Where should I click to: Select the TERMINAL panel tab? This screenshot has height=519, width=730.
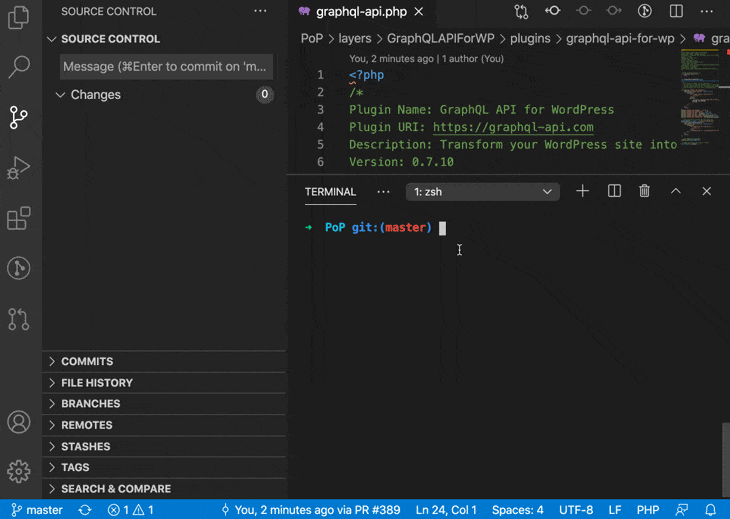(331, 192)
